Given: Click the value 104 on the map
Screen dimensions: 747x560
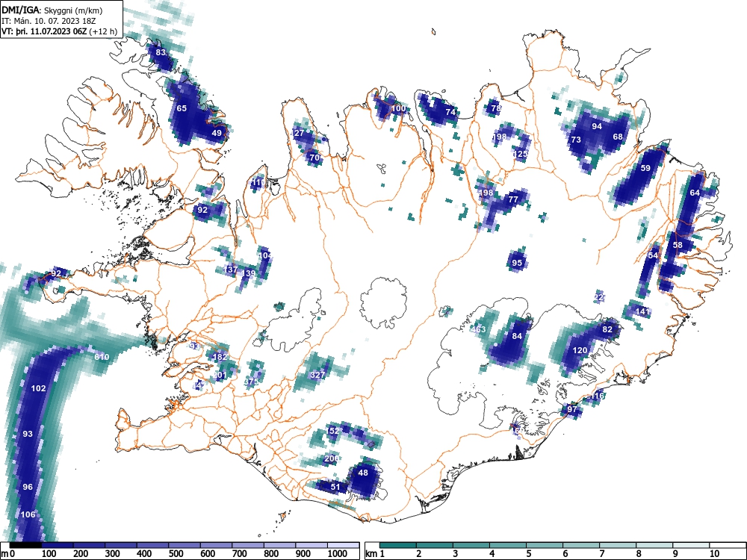Looking at the screenshot, I should point(265,255).
